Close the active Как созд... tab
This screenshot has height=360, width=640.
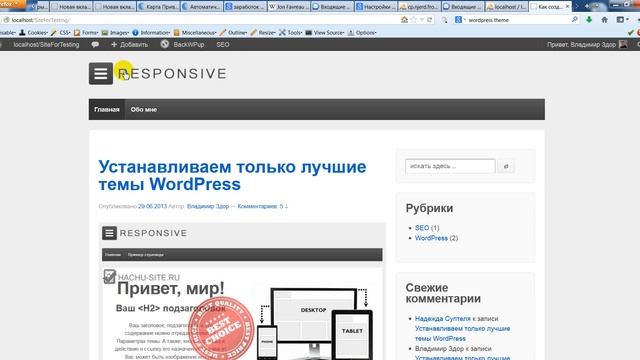tap(567, 7)
